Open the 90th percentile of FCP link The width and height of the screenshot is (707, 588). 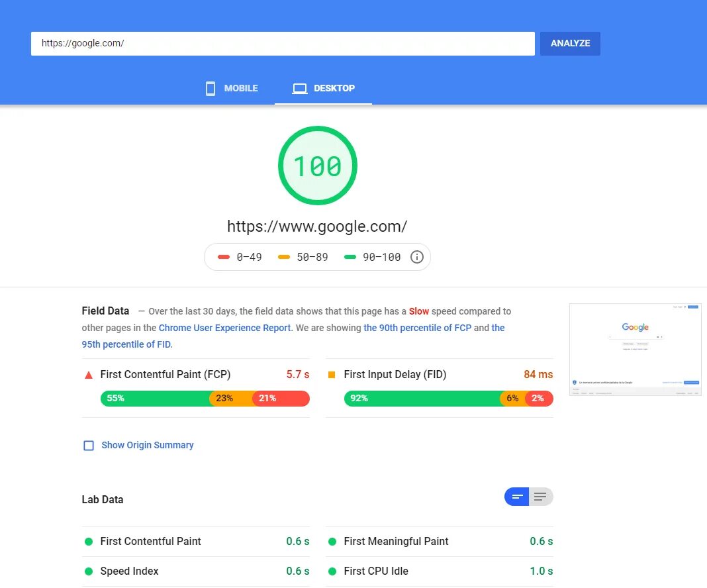point(417,328)
